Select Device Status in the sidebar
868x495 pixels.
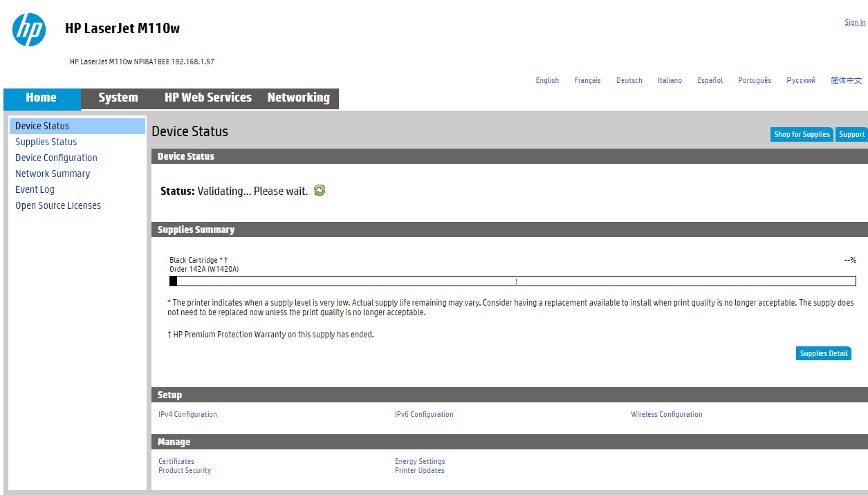coord(77,126)
